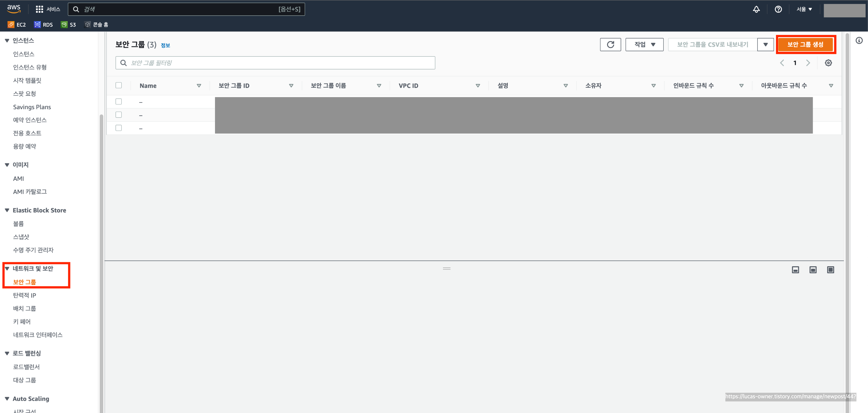Maximize the bottom details panel icon
Image resolution: width=868 pixels, height=413 pixels.
[830, 270]
